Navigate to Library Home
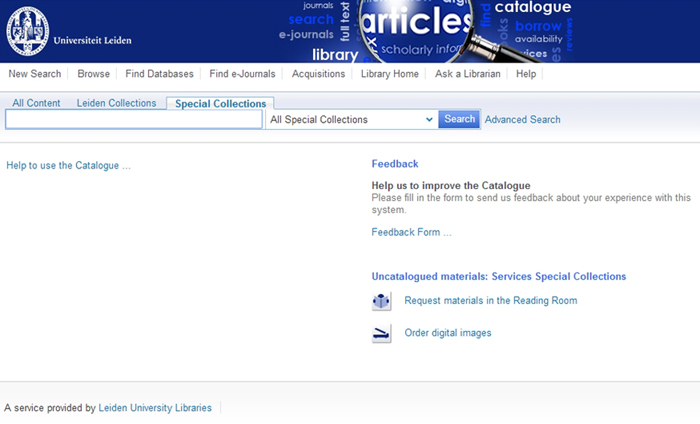 point(390,74)
